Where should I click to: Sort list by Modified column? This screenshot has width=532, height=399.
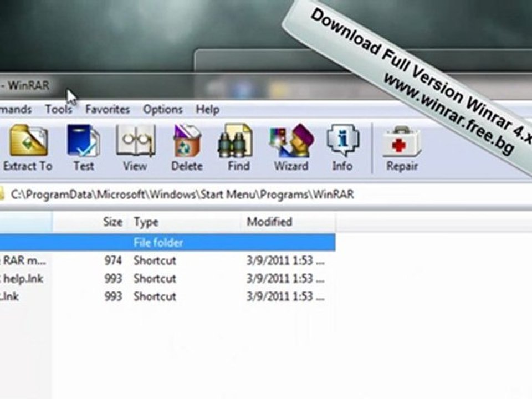click(x=288, y=222)
